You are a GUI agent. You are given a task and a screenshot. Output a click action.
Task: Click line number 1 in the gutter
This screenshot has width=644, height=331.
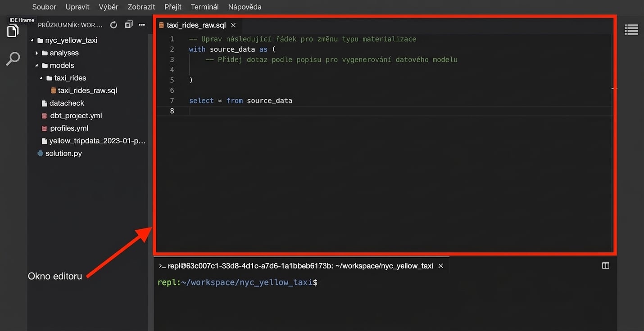coord(172,39)
